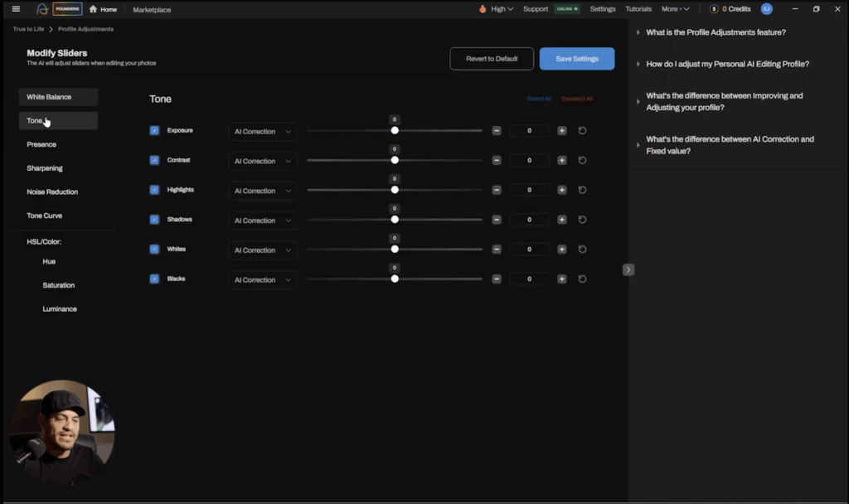This screenshot has width=849, height=504.
Task: Open the AI Correction dropdown for Highlights
Action: coord(262,190)
